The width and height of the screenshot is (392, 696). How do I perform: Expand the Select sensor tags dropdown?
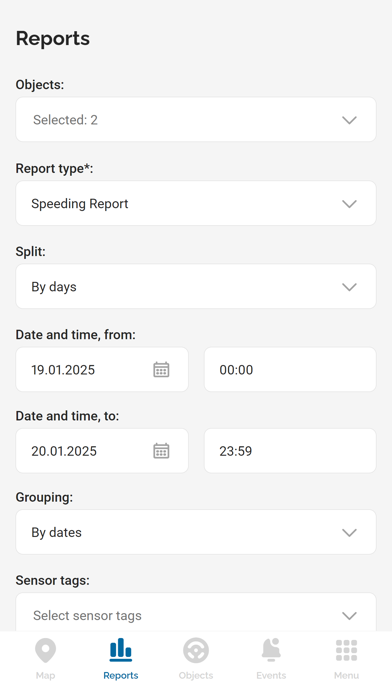click(196, 613)
